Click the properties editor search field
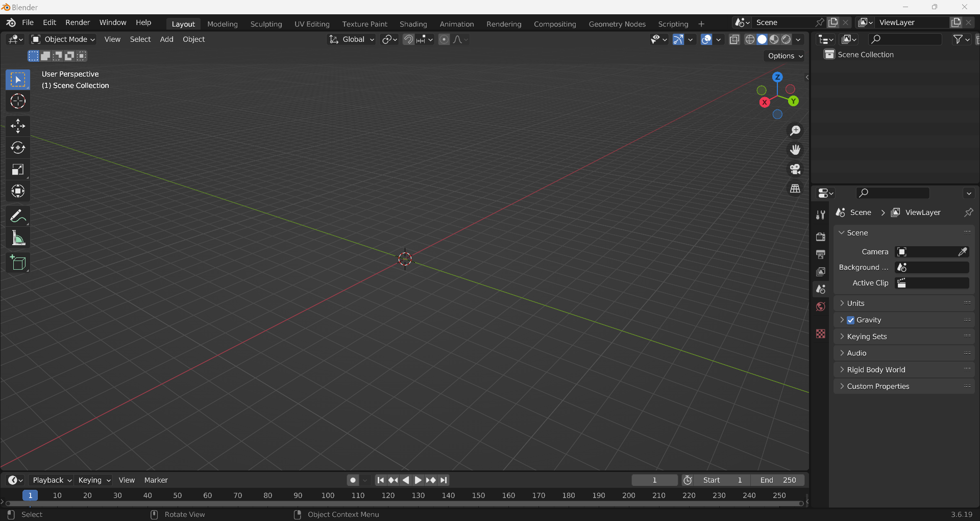Image resolution: width=980 pixels, height=521 pixels. click(x=893, y=193)
